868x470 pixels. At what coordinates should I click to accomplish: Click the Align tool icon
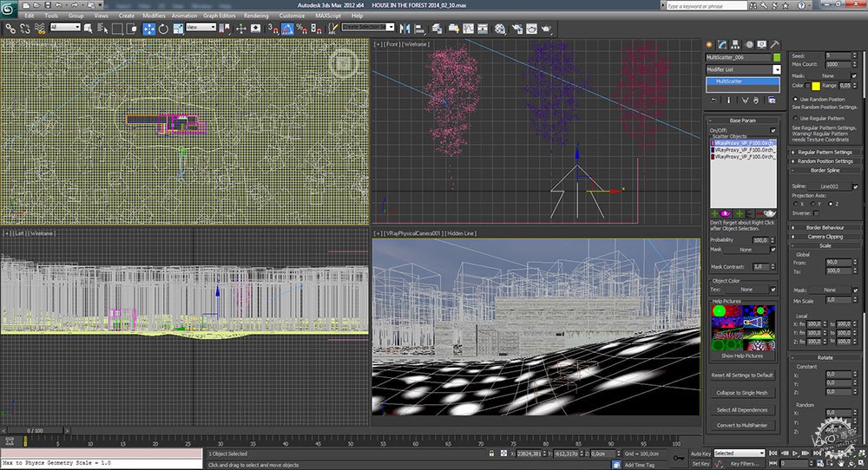tap(419, 29)
